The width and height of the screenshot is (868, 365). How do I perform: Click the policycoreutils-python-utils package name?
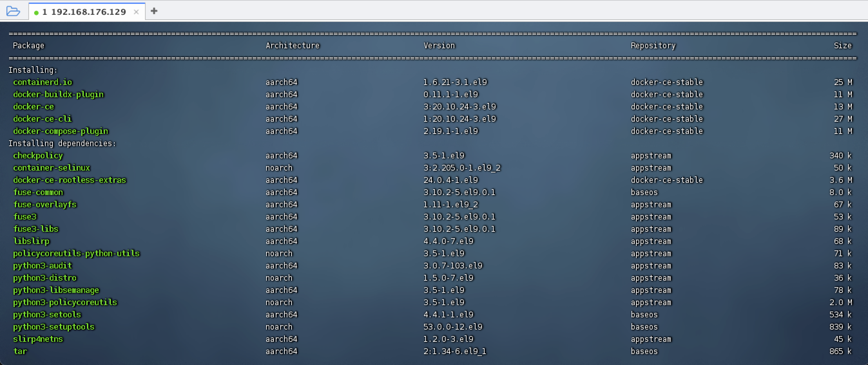[x=76, y=253]
